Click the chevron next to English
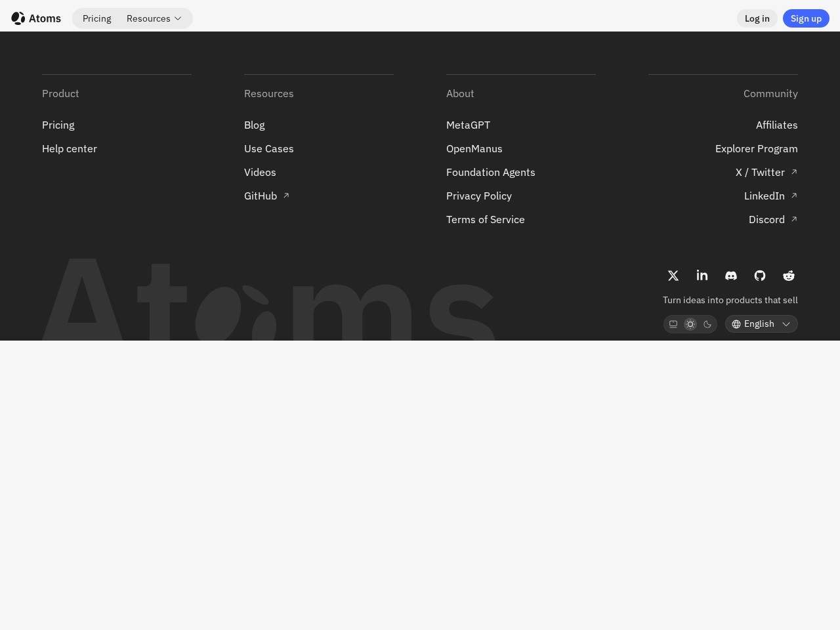Screen dimensions: 840x630 click(x=786, y=324)
